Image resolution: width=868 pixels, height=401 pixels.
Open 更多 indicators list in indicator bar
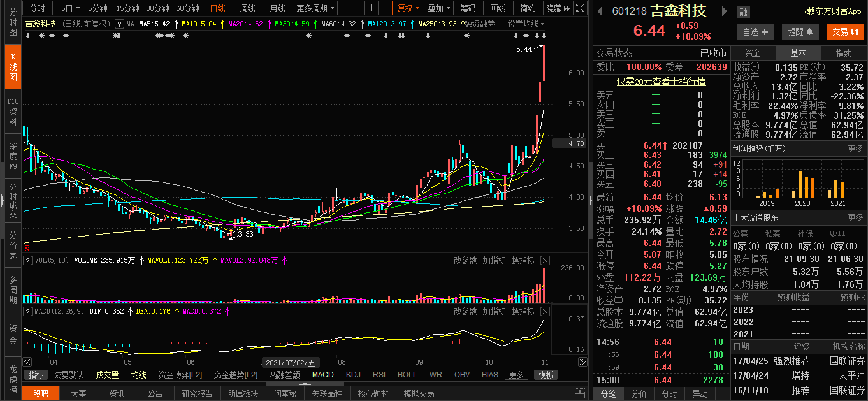click(516, 375)
